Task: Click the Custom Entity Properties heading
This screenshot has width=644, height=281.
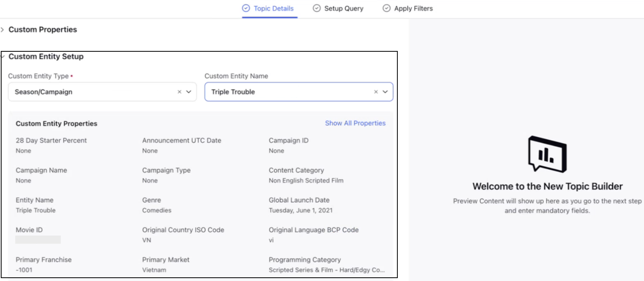Action: tap(56, 124)
